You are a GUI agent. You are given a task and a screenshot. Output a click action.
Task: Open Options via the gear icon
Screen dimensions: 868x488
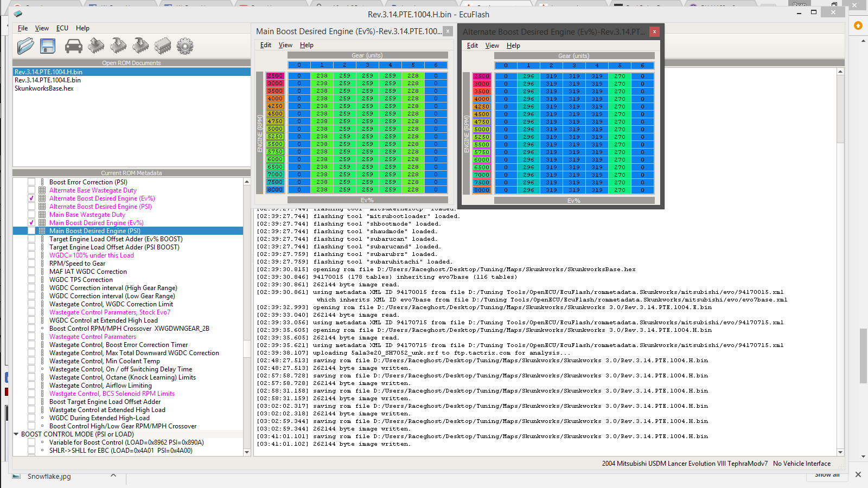pyautogui.click(x=185, y=46)
